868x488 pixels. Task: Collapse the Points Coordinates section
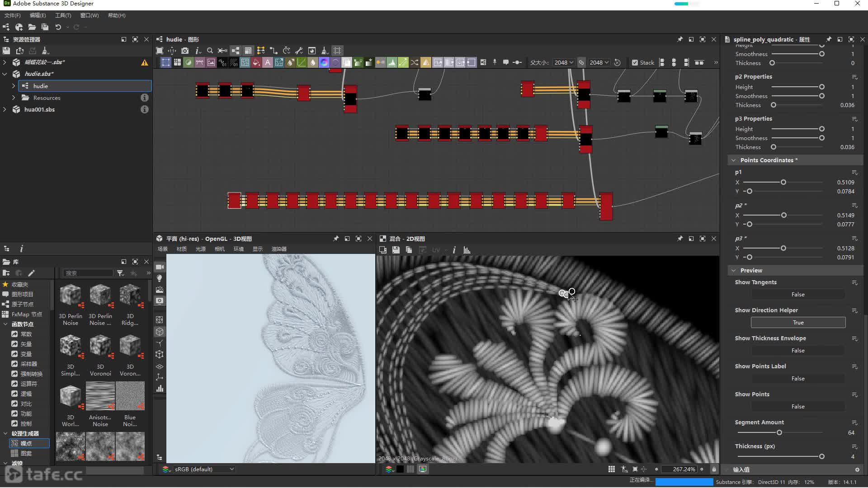[733, 160]
